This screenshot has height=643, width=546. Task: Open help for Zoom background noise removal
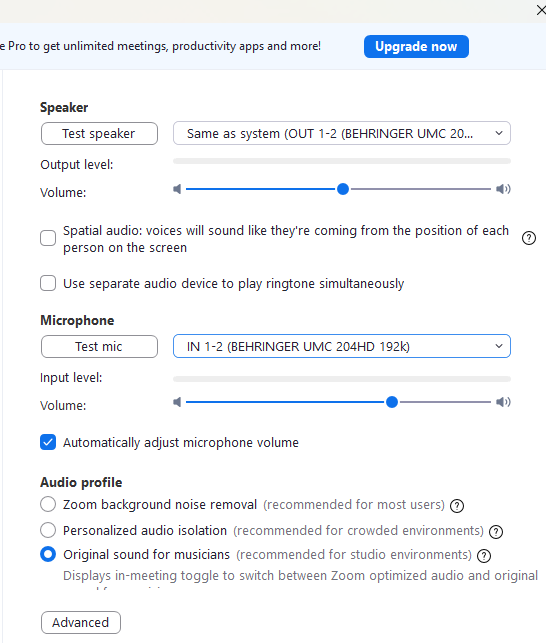pyautogui.click(x=457, y=506)
